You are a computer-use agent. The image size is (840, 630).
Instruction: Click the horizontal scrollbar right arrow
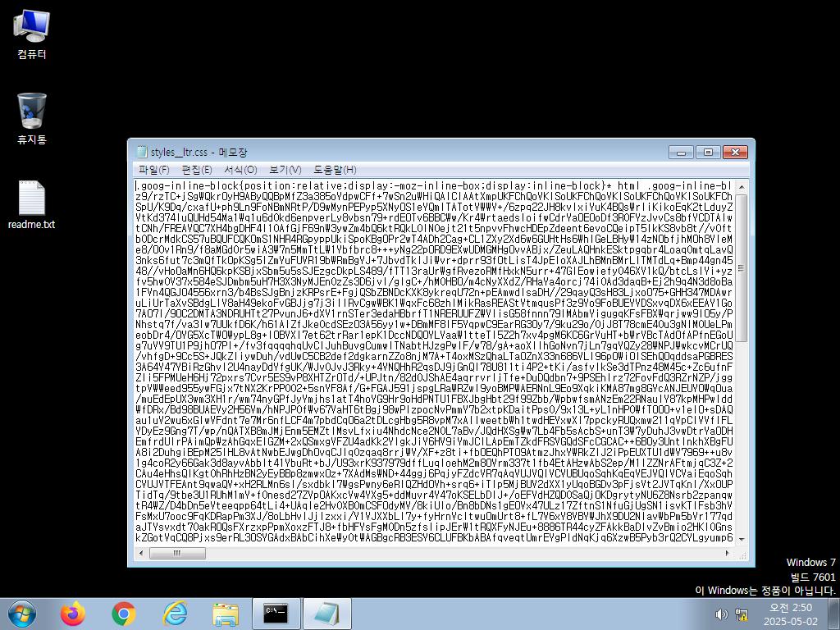pos(728,554)
